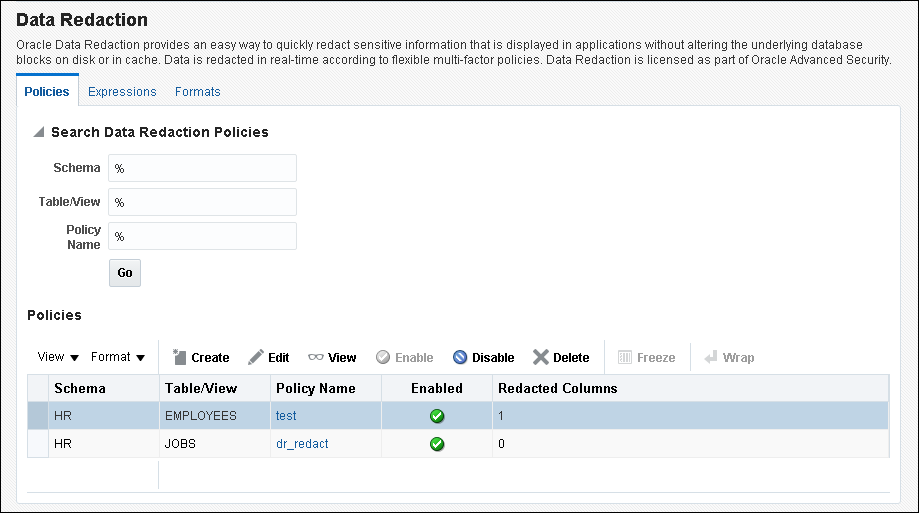Click the Disable policy icon
919x513 pixels.
click(x=460, y=357)
